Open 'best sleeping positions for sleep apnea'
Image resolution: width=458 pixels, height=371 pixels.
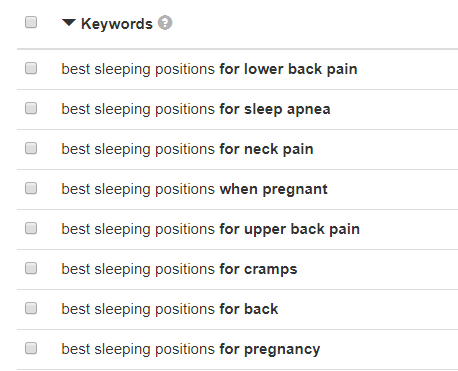[x=196, y=109]
